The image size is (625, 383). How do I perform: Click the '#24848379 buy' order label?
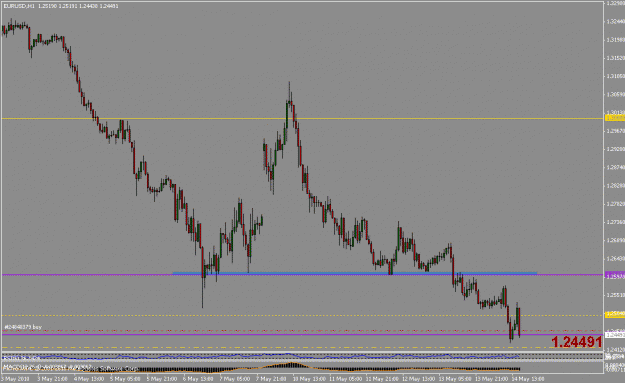[x=23, y=327]
